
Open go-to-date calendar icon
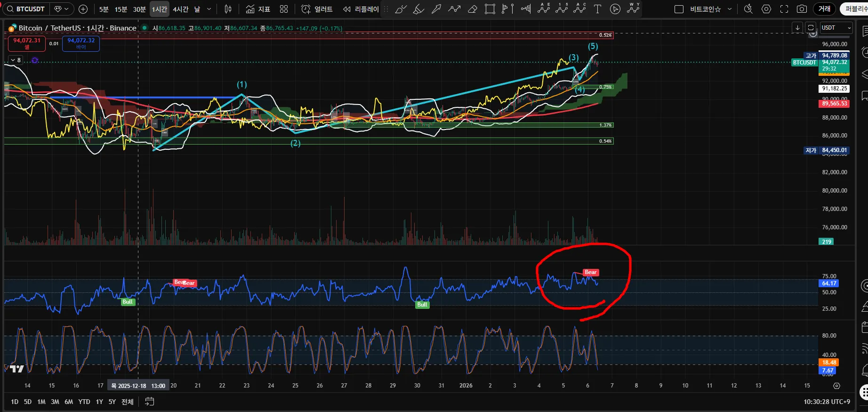coord(149,402)
